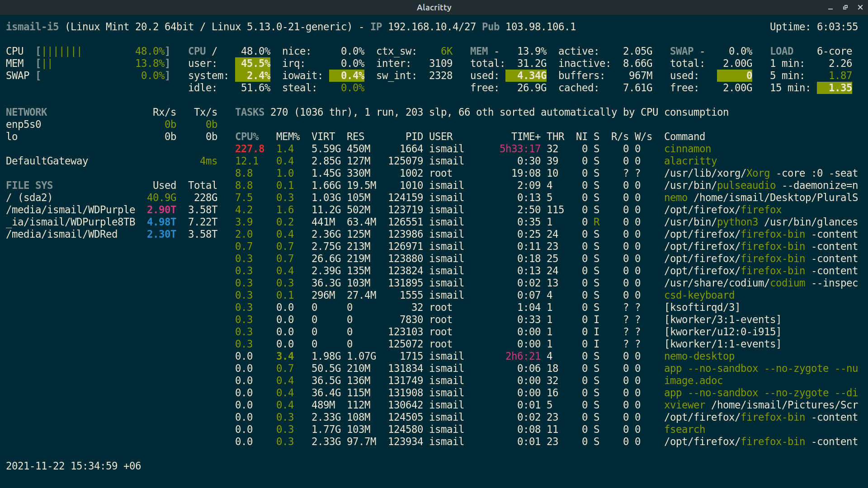
Task: Sort processes by the USER column
Action: coord(441,136)
